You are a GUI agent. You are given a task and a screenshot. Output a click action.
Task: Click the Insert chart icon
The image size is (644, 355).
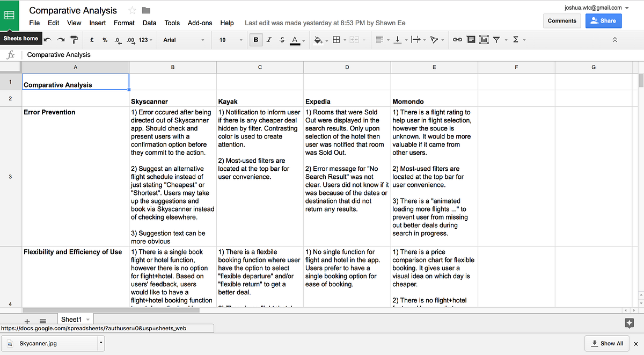pos(484,40)
